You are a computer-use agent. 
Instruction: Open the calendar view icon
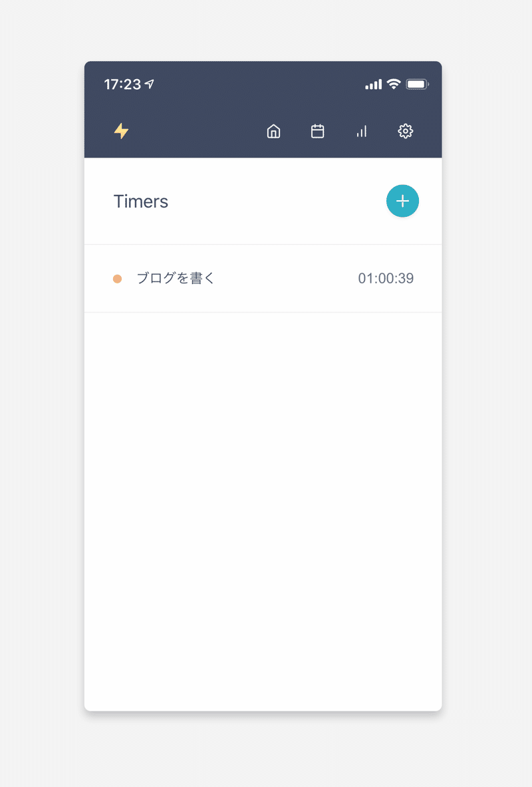[x=318, y=132]
